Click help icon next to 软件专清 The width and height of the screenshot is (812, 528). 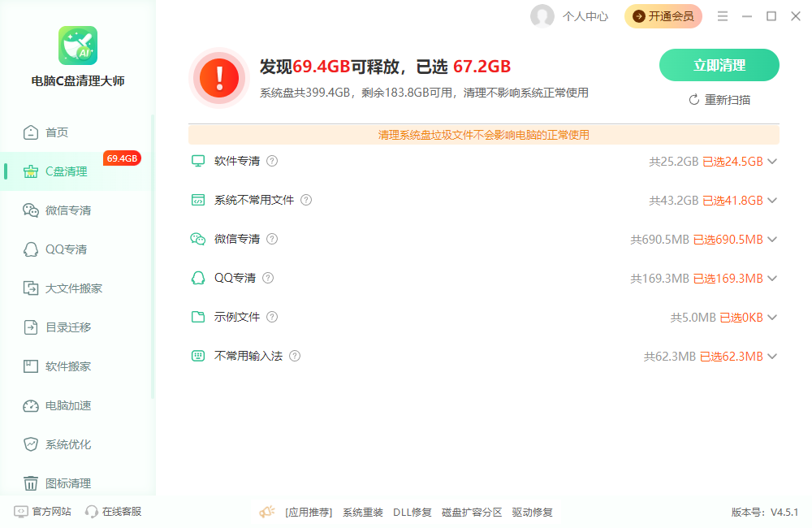272,161
